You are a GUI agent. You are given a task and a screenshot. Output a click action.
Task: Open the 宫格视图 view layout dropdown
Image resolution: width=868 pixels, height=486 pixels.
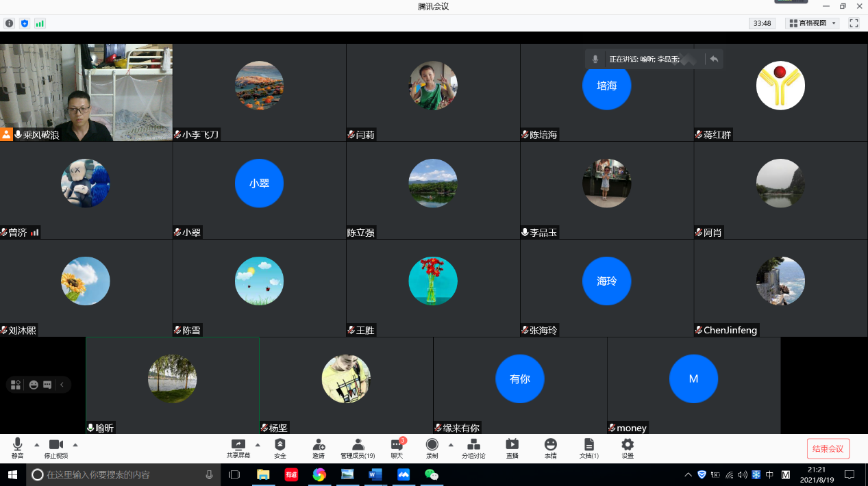813,23
